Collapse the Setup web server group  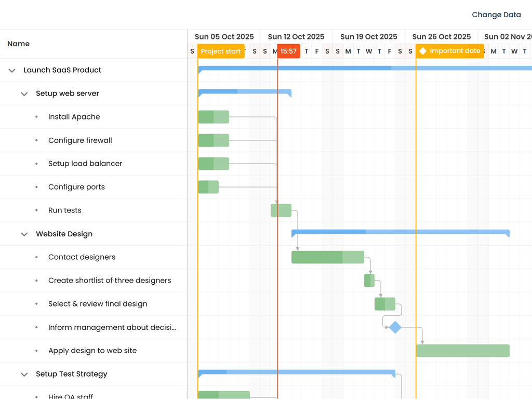(x=24, y=94)
